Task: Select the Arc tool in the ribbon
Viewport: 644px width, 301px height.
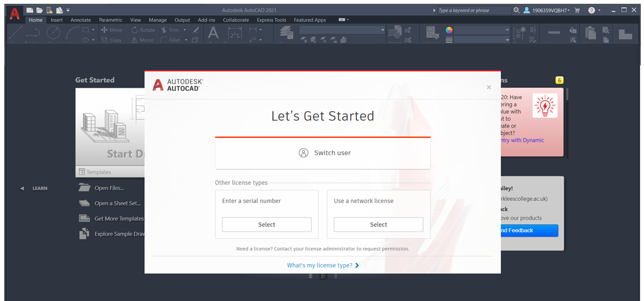Action: coord(72,33)
